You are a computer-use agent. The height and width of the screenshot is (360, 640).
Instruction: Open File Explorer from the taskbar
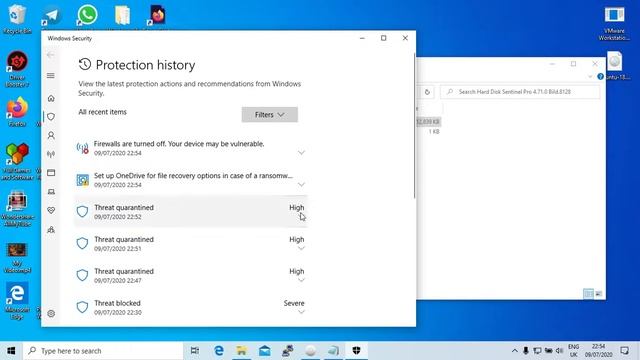click(x=242, y=351)
